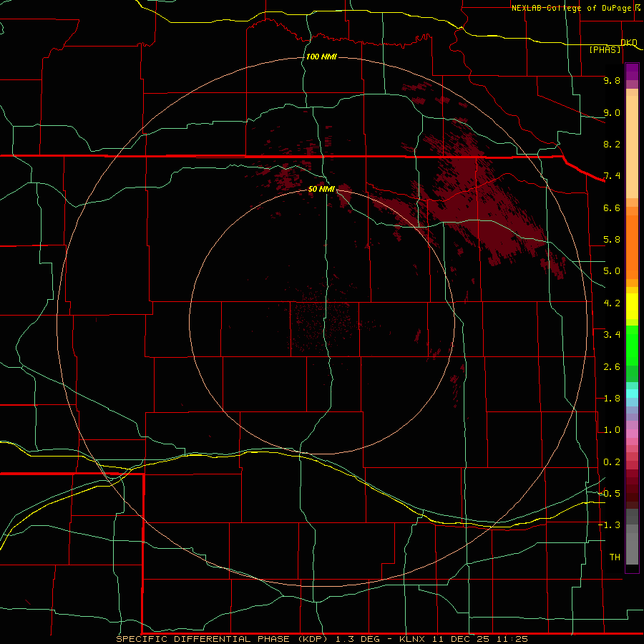This screenshot has width=644, height=644.
Task: Click the yellow band of the color bar
Action: point(632,306)
